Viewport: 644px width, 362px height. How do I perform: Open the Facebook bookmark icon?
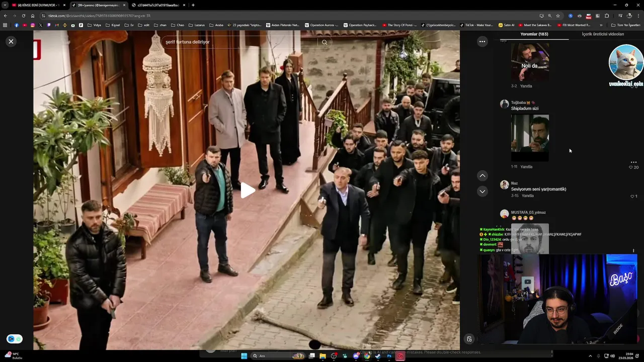click(x=16, y=25)
